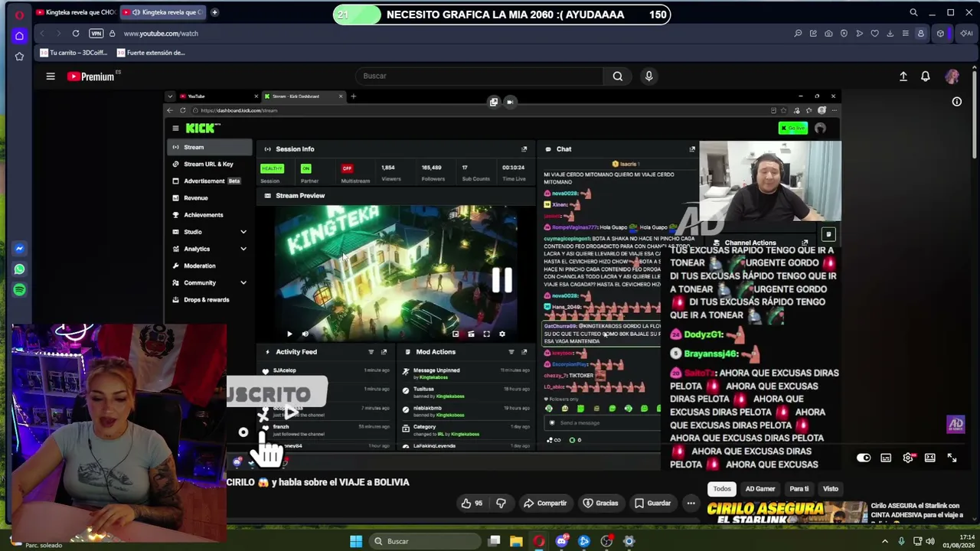This screenshot has height=551, width=980.
Task: Go to YouTube Premium home logo
Action: pos(90,77)
